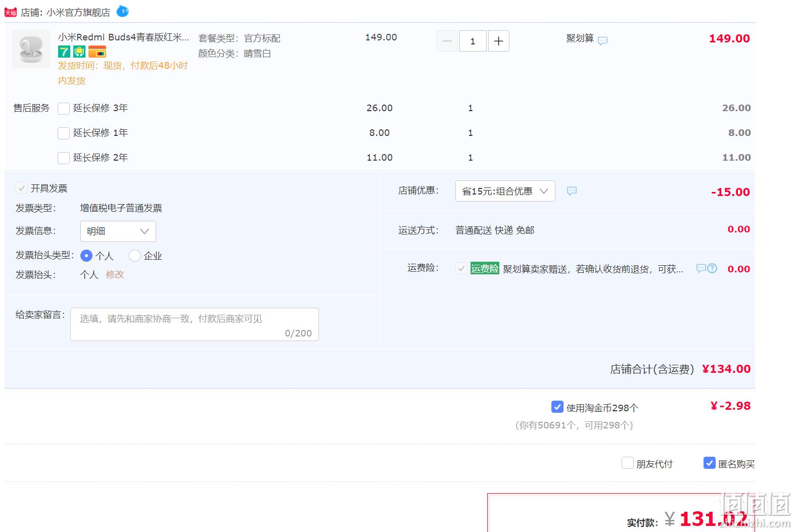
Task: Toggle the 运费险 checkbox
Action: pos(461,269)
